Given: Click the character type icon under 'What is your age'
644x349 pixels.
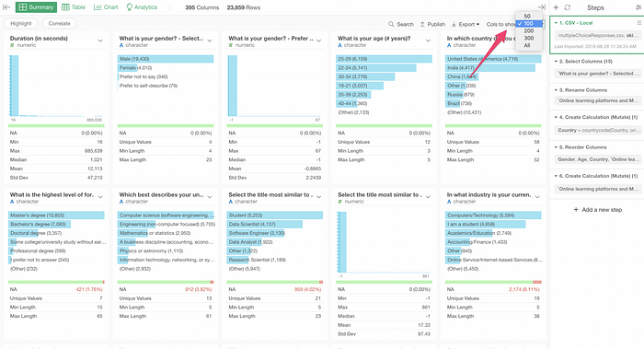Looking at the screenshot, I should tap(340, 45).
